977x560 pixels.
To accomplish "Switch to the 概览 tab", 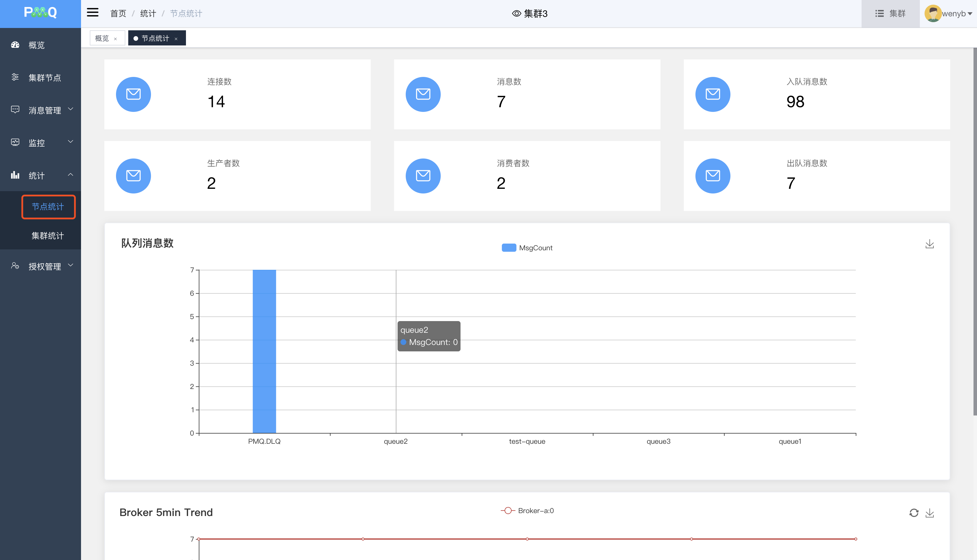I will click(102, 38).
